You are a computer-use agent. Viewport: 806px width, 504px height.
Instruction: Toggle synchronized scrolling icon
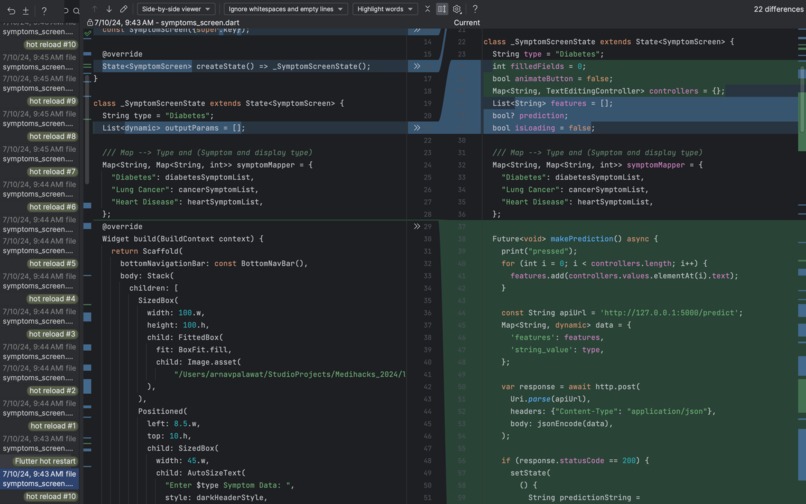[442, 9]
